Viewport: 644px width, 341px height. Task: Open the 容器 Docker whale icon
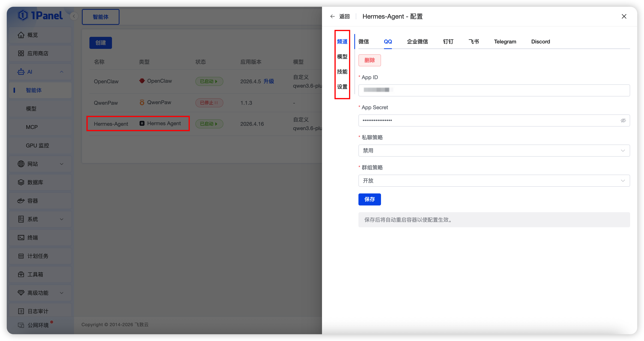21,201
